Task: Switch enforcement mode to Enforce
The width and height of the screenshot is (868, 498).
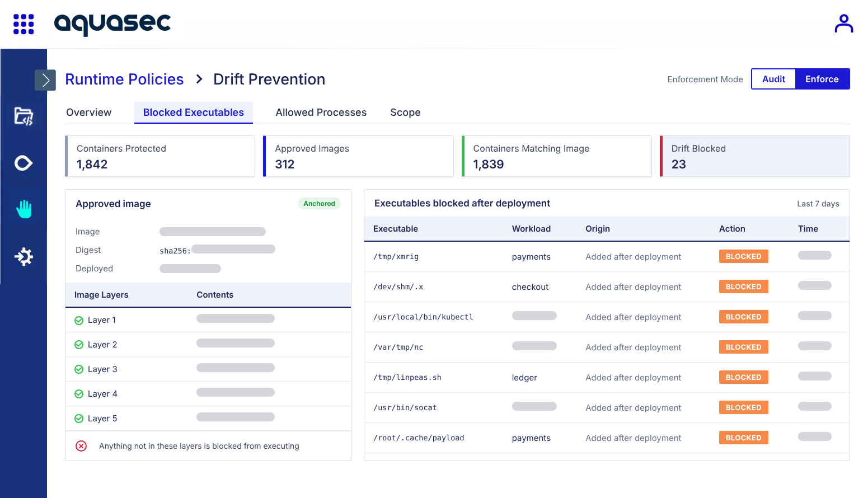Action: (822, 79)
